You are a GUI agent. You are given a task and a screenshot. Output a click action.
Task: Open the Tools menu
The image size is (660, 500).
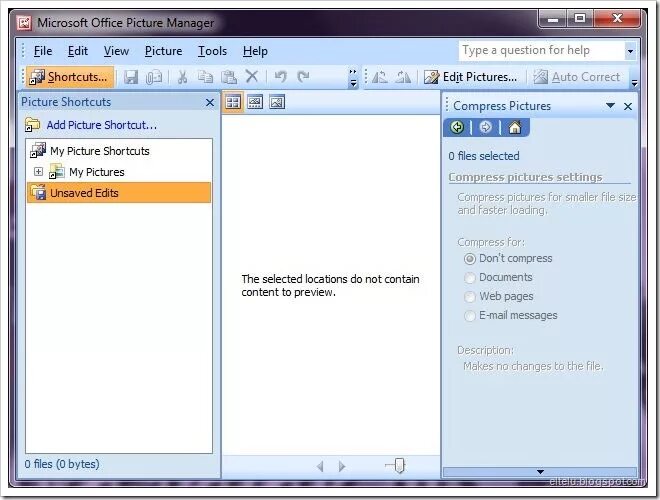(213, 51)
